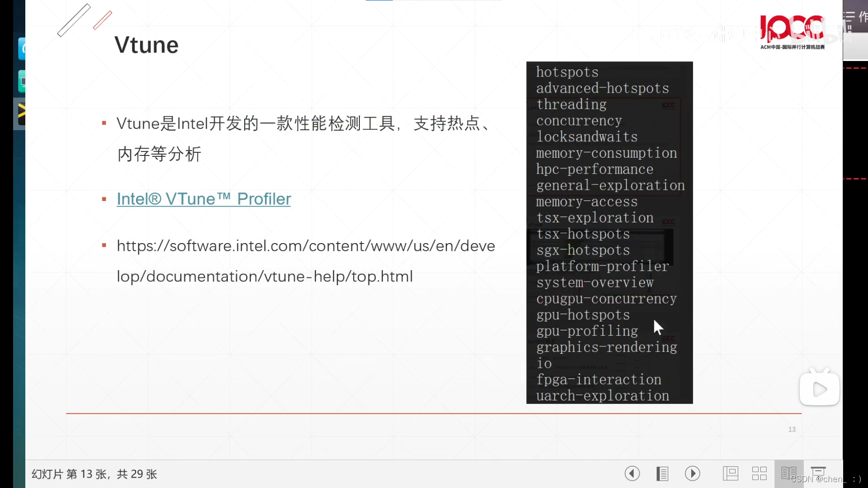This screenshot has height=488, width=868.
Task: Switch to Normal view icon
Action: 730,474
